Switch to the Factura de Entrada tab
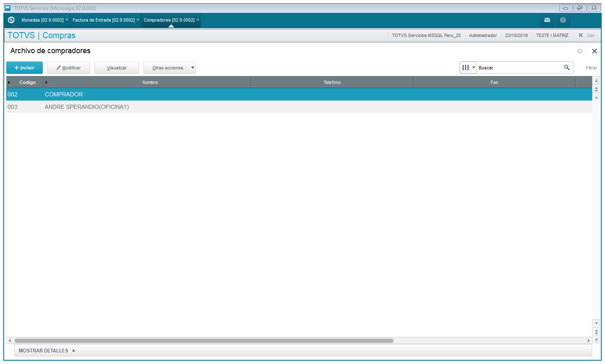Image resolution: width=605 pixels, height=364 pixels. coord(103,20)
